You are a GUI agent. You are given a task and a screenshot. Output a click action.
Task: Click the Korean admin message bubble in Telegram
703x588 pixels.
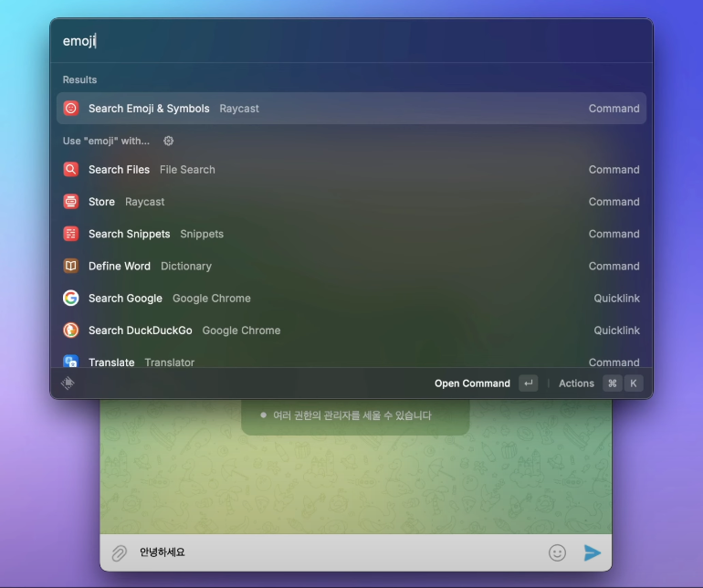355,416
